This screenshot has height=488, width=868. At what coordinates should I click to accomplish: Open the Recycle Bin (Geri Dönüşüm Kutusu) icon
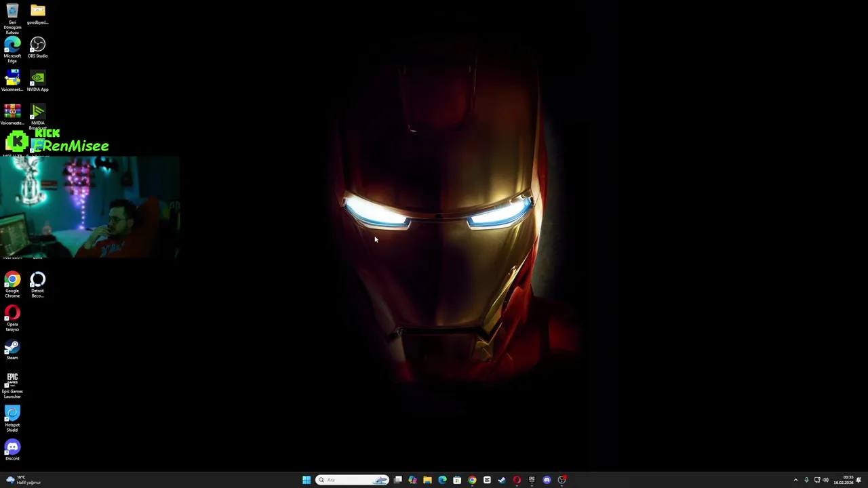coord(12,18)
